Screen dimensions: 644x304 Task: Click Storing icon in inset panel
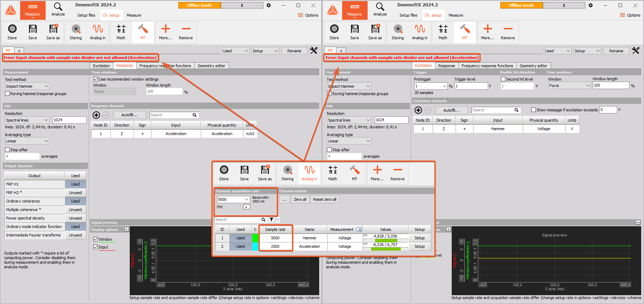click(287, 173)
